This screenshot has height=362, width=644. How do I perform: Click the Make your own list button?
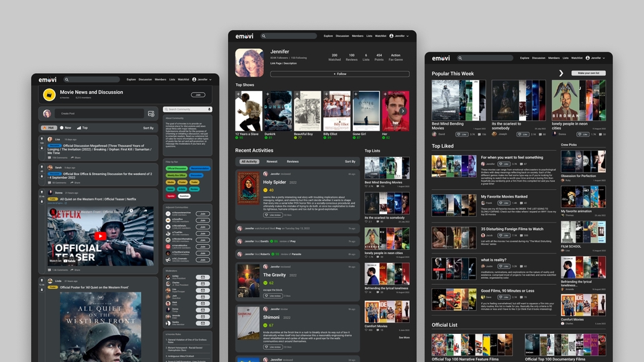coord(588,73)
